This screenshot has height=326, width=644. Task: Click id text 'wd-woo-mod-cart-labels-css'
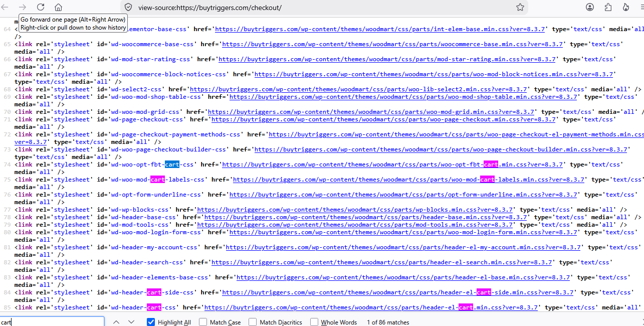157,180
